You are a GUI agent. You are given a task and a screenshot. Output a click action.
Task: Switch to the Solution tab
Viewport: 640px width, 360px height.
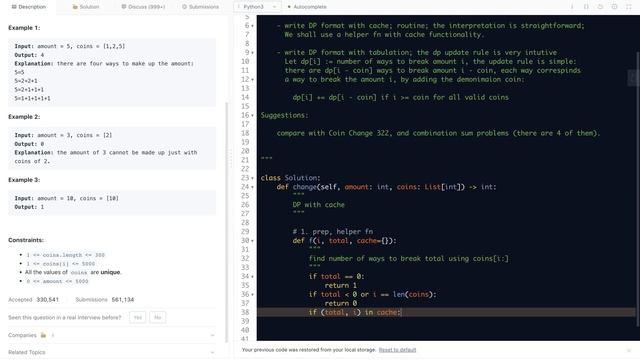(x=86, y=7)
